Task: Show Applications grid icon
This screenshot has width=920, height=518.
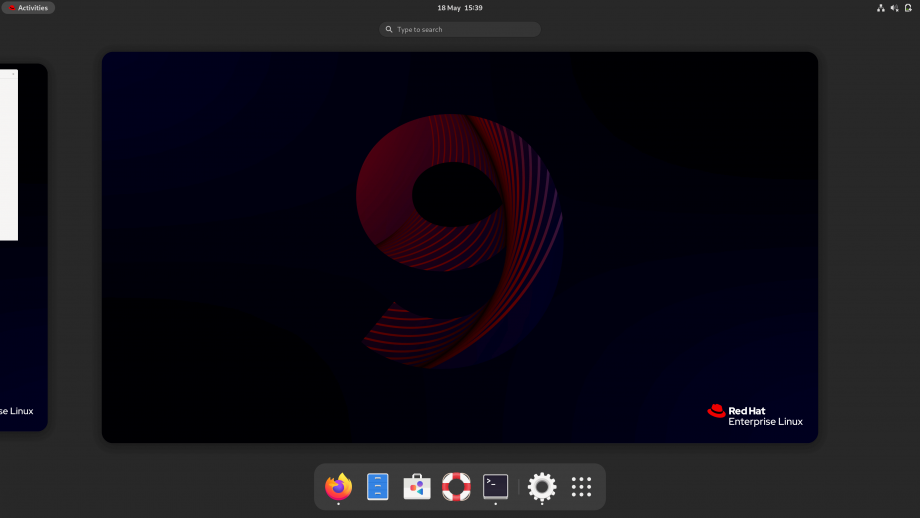Action: [581, 486]
